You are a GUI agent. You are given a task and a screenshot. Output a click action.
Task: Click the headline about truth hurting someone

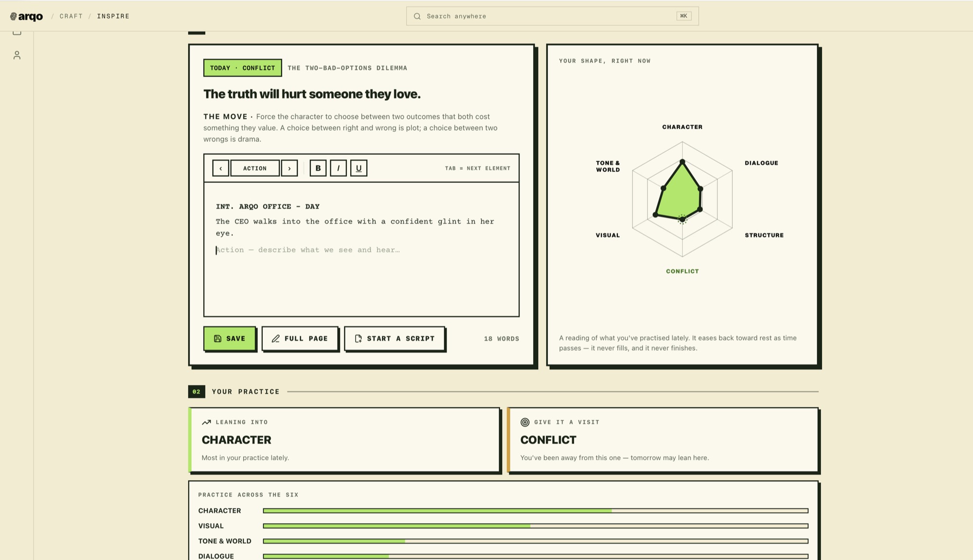312,94
